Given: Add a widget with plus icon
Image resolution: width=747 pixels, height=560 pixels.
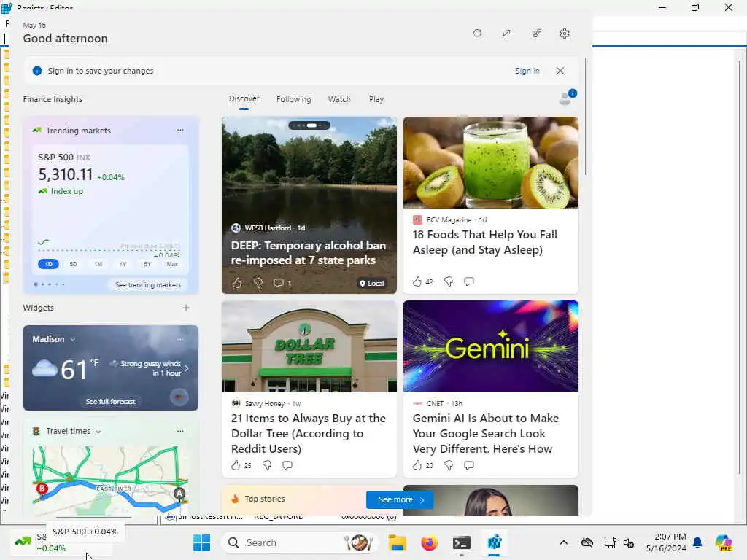Looking at the screenshot, I should 186,308.
